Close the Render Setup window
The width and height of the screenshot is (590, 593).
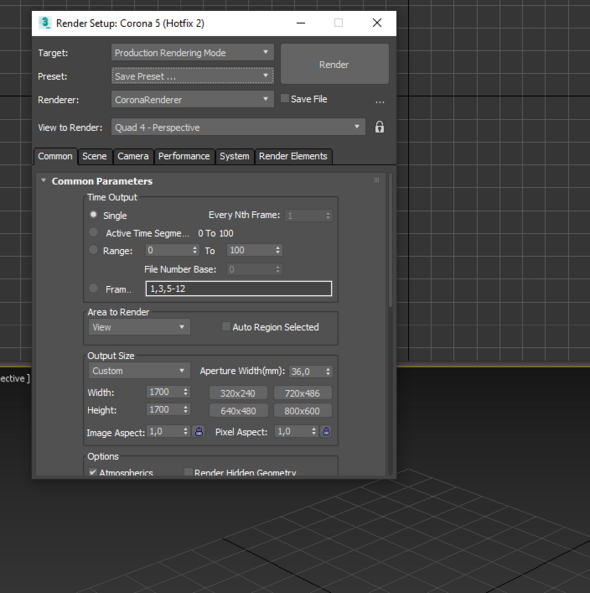377,23
